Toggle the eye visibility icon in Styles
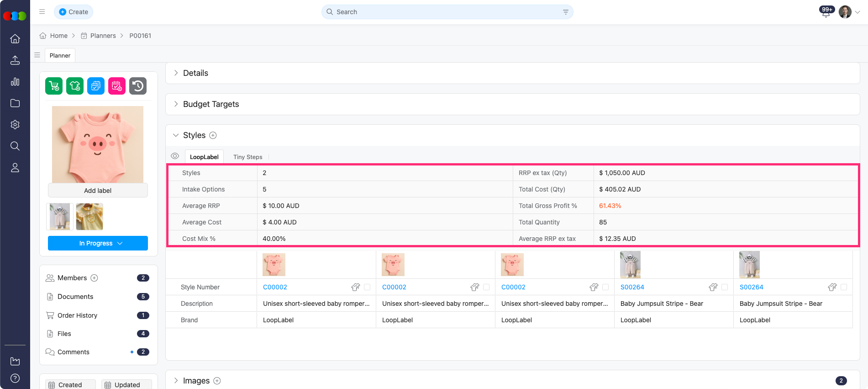 (x=175, y=156)
